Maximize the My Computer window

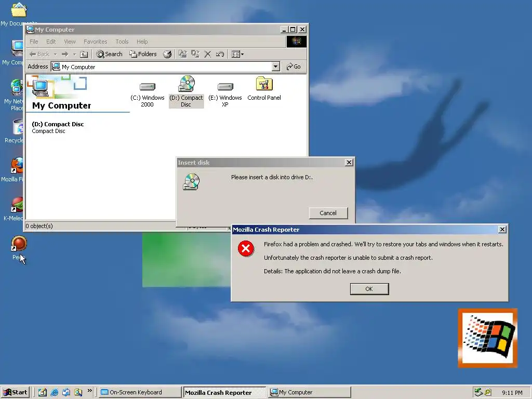[x=293, y=30]
